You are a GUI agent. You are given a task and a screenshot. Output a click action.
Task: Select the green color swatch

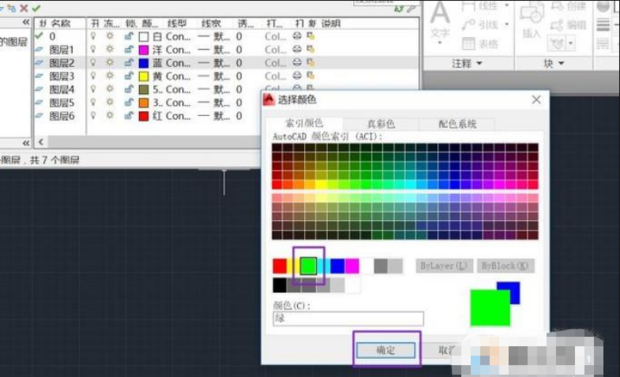tap(308, 266)
